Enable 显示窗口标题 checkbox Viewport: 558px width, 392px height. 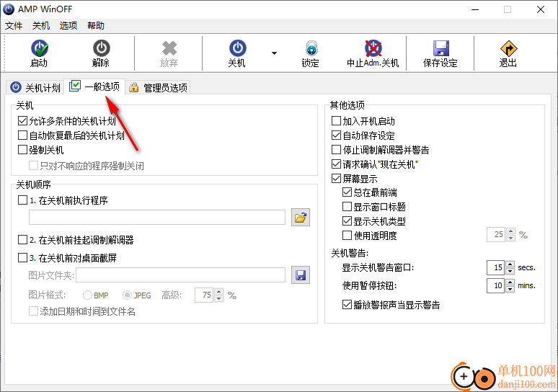(347, 207)
